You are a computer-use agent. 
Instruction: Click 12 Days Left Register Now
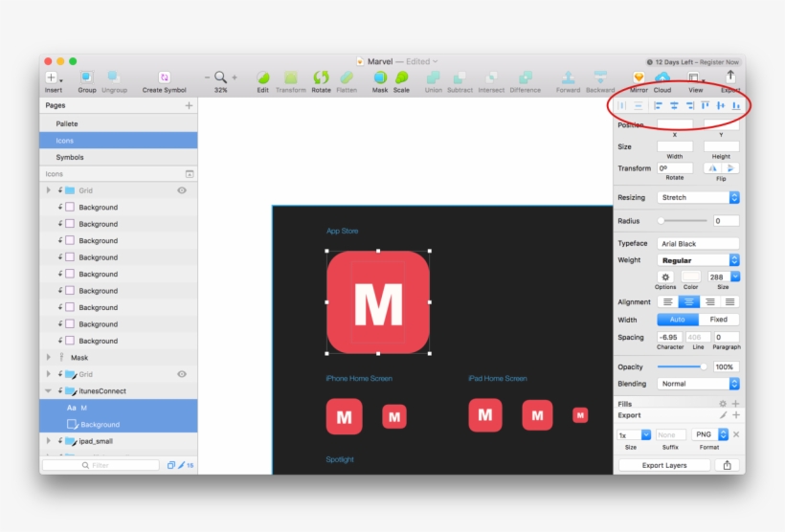pos(693,62)
